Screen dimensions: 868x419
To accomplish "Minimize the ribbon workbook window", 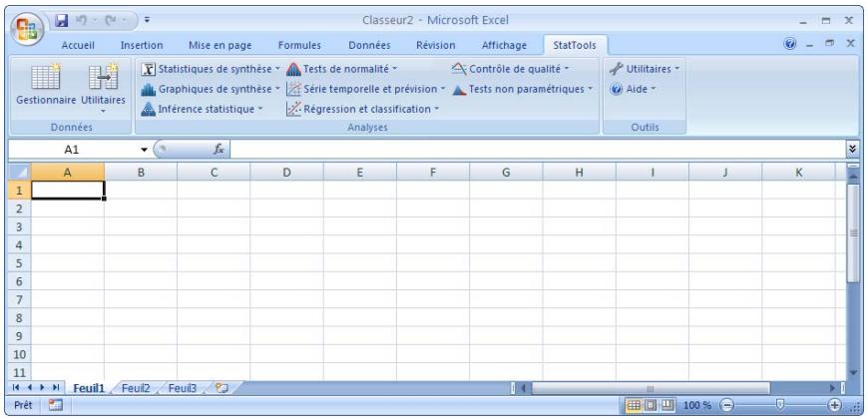I will click(810, 44).
